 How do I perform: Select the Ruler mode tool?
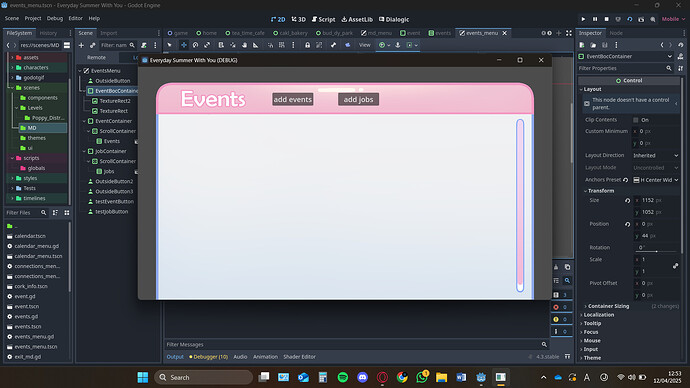tap(256, 45)
